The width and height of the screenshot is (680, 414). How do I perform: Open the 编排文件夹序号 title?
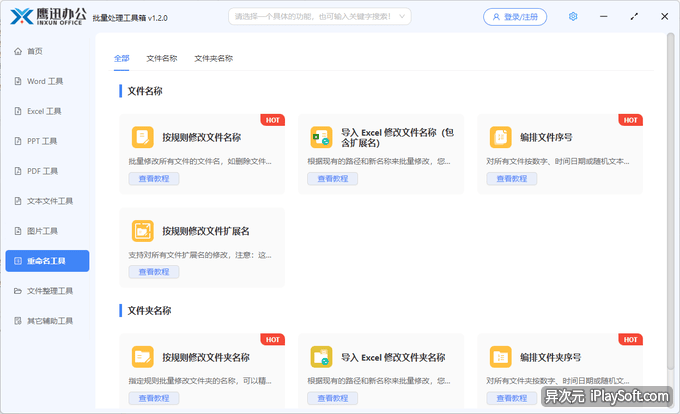(551, 357)
